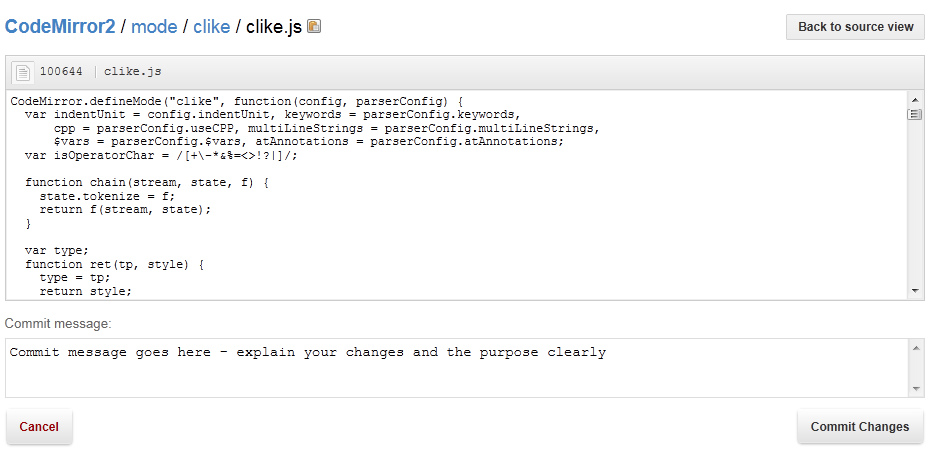Click the clike.js breadcrumb title text
The height and width of the screenshot is (459, 932).
pos(274,27)
